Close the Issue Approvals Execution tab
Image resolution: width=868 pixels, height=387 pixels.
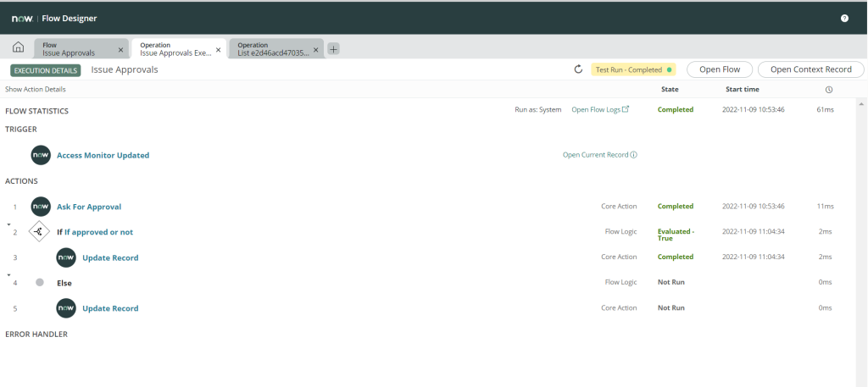[x=219, y=50]
